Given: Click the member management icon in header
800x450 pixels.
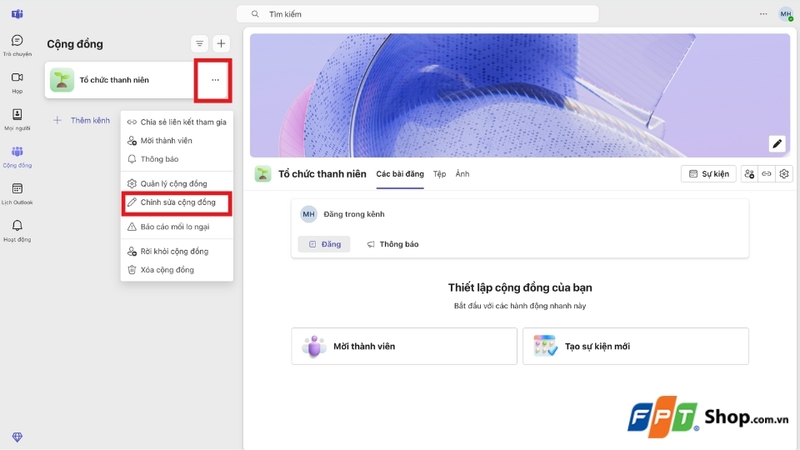Looking at the screenshot, I should [x=749, y=174].
